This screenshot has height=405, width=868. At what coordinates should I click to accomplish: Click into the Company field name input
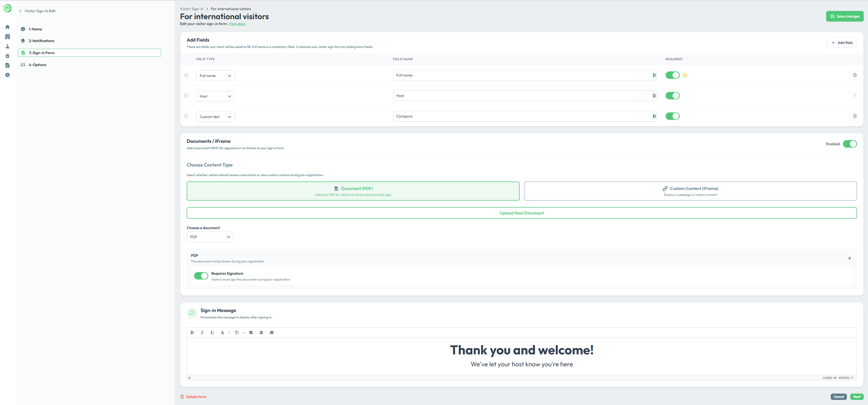tap(522, 116)
